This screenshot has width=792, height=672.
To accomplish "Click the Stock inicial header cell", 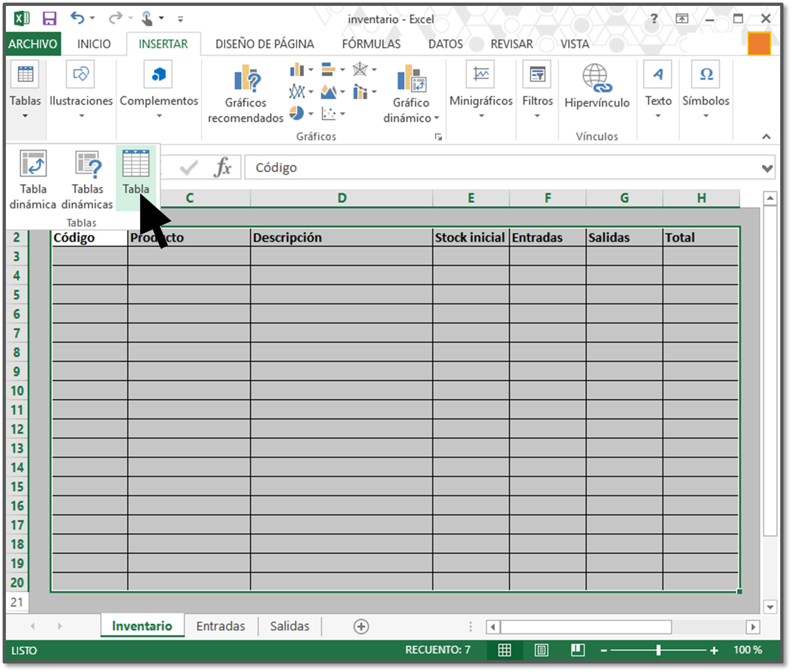I will click(x=470, y=238).
